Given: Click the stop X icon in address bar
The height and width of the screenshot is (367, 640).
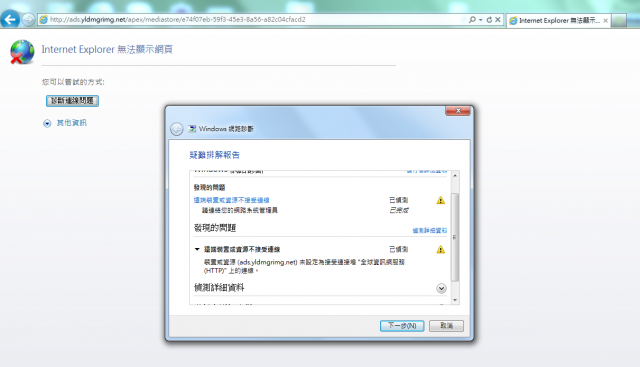Looking at the screenshot, I should pos(498,19).
